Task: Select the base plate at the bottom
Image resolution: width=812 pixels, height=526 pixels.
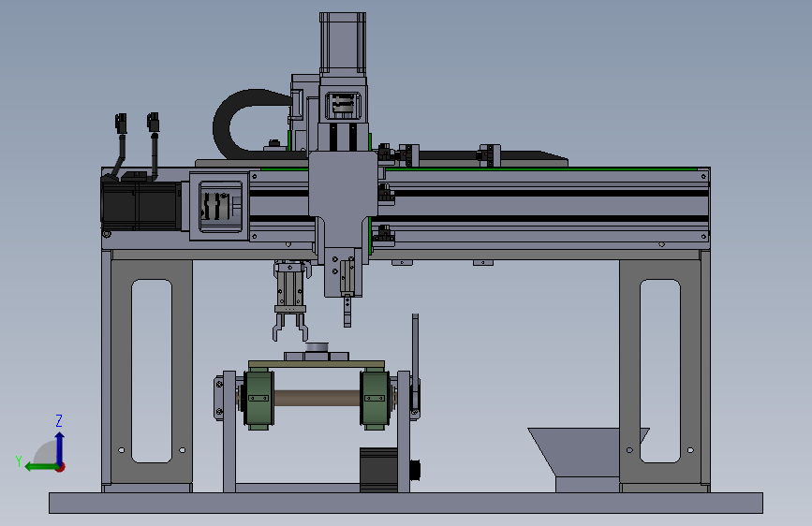Action: click(406, 503)
